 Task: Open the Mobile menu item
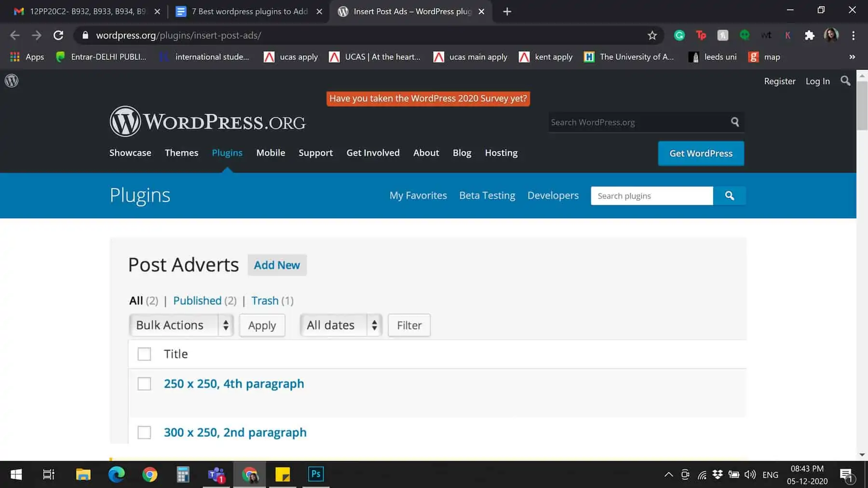[271, 153]
